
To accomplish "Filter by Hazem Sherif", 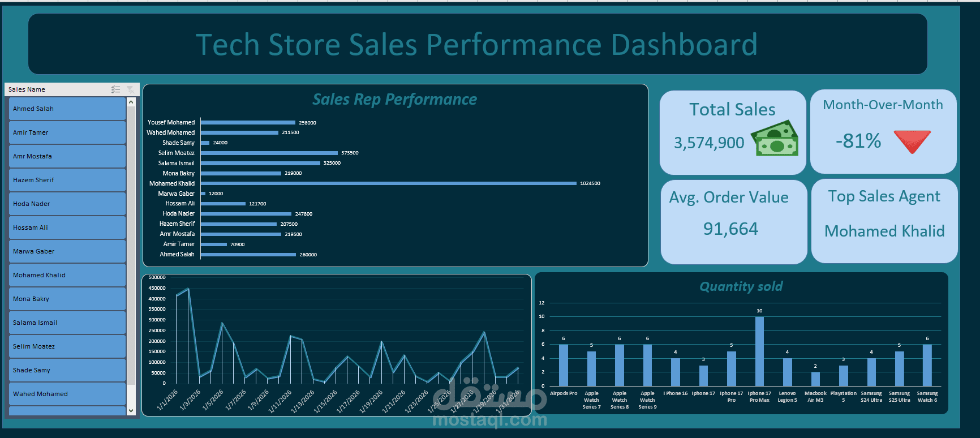I will pos(67,180).
